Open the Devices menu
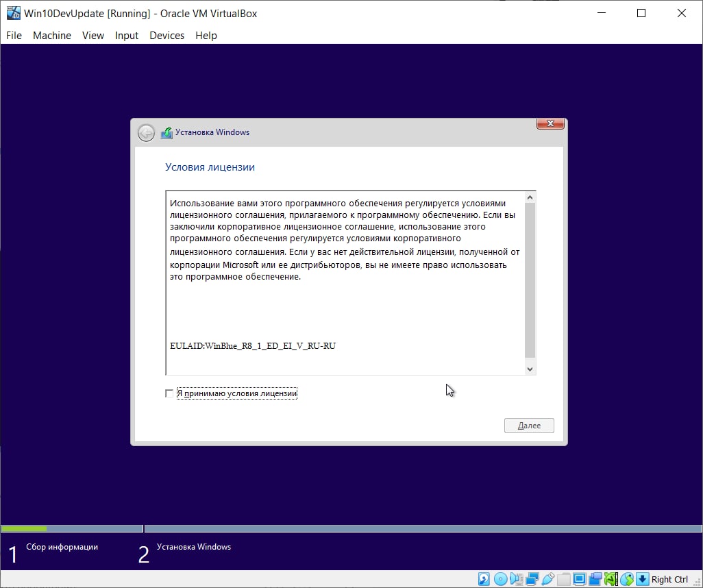The image size is (703, 588). click(x=166, y=36)
